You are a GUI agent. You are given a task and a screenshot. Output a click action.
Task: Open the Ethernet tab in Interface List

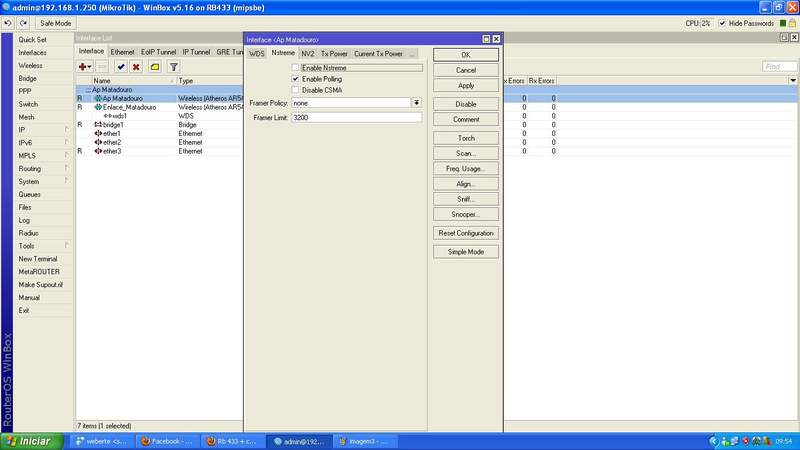122,52
